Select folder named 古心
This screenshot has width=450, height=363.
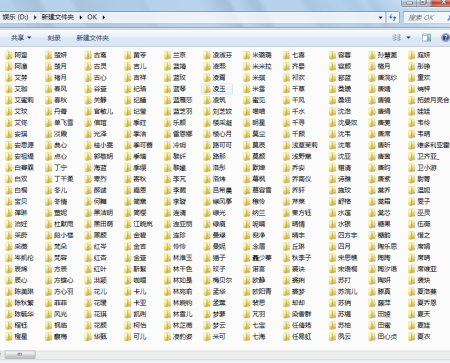(x=96, y=78)
